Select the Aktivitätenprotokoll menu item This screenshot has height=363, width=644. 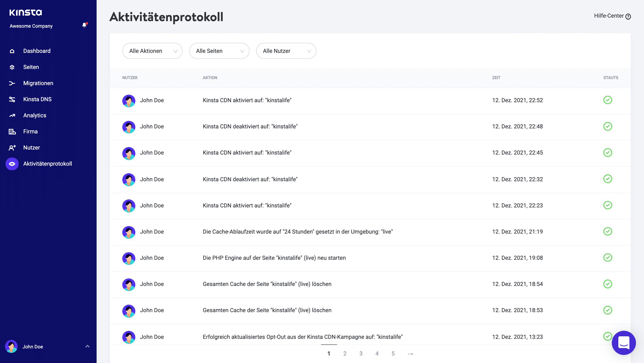pyautogui.click(x=48, y=163)
